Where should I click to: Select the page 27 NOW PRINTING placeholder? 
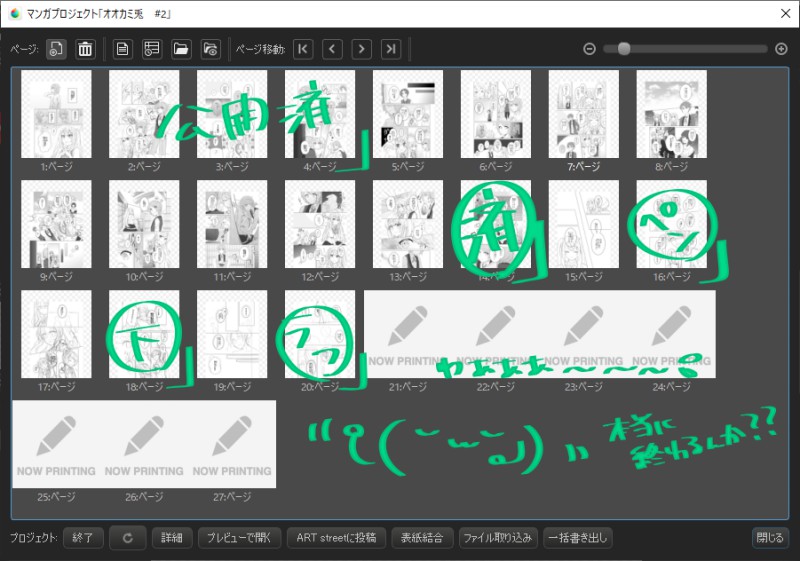pyautogui.click(x=232, y=444)
